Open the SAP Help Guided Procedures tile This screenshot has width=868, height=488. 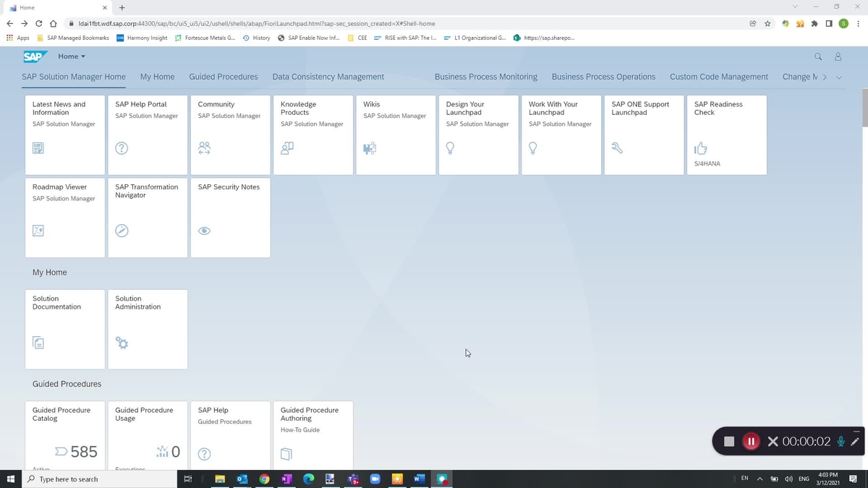230,435
